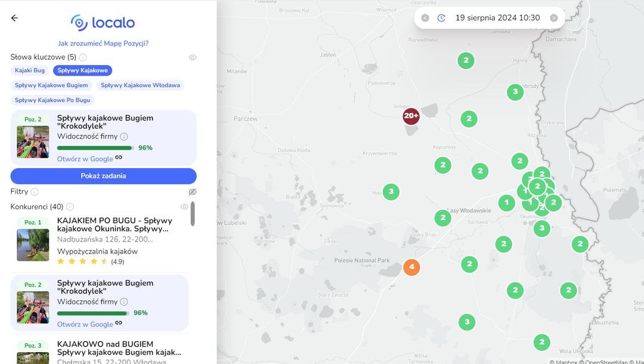Viewport: 644px width, 364px height.
Task: Go to next date with right arrow
Action: (x=554, y=18)
